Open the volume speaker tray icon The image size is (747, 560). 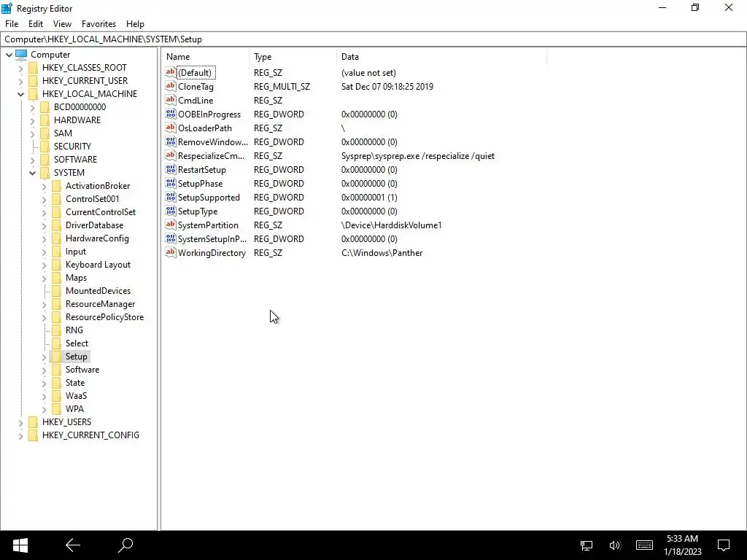pyautogui.click(x=615, y=545)
